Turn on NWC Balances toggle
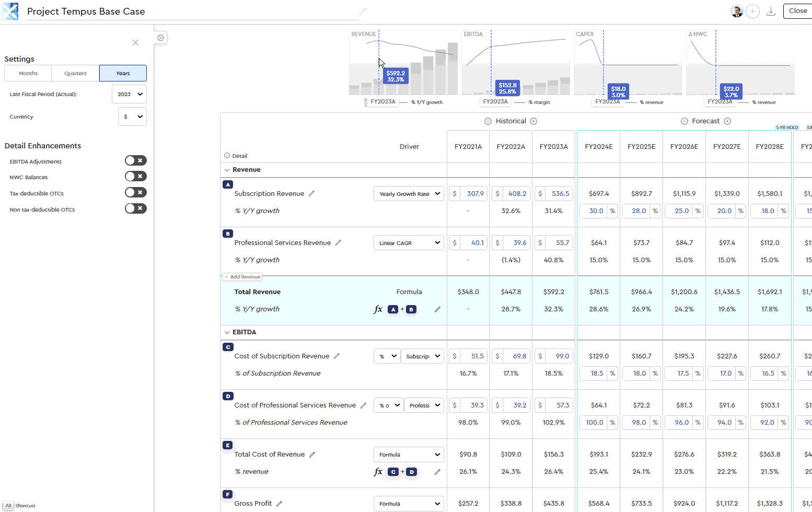Screen dimensions: 812x512 click(x=135, y=177)
